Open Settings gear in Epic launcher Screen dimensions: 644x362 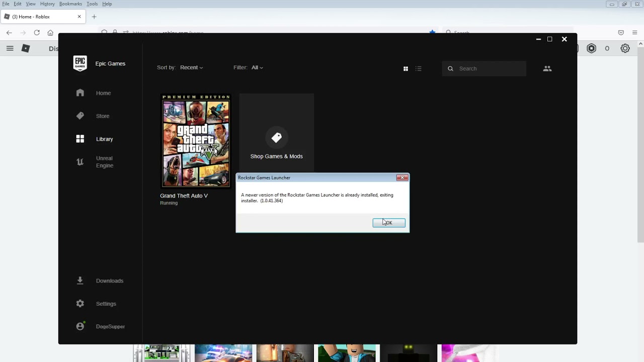click(x=80, y=304)
